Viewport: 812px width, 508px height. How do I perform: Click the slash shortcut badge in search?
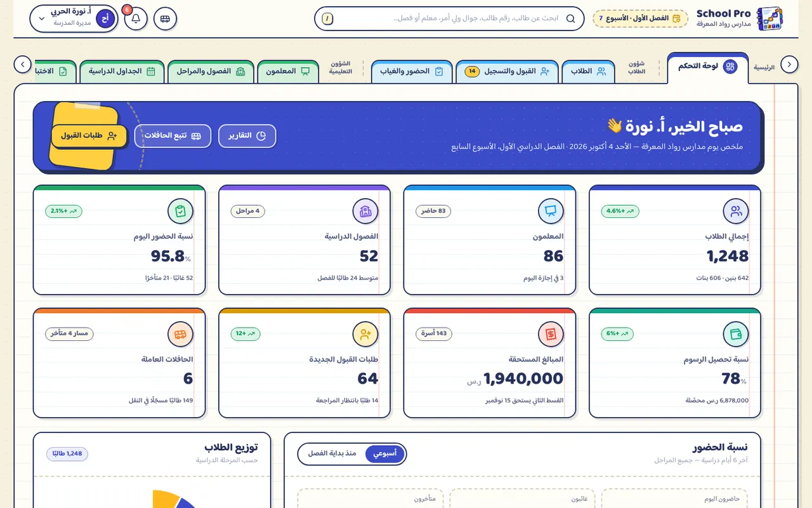327,18
